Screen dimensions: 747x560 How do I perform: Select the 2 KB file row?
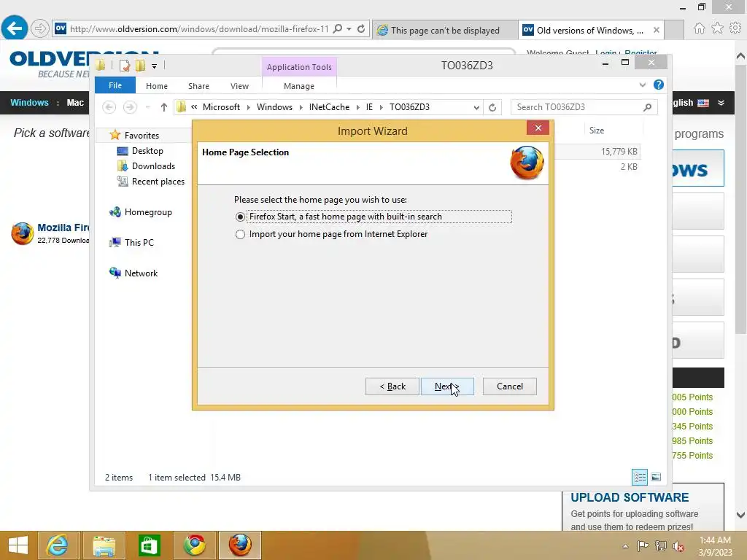(x=598, y=167)
